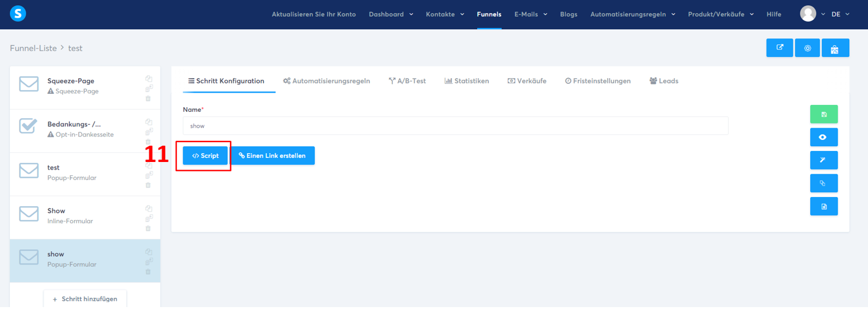Go back to Funnel-Liste breadcrumb
Viewport: 868px width, 310px height.
click(x=33, y=48)
